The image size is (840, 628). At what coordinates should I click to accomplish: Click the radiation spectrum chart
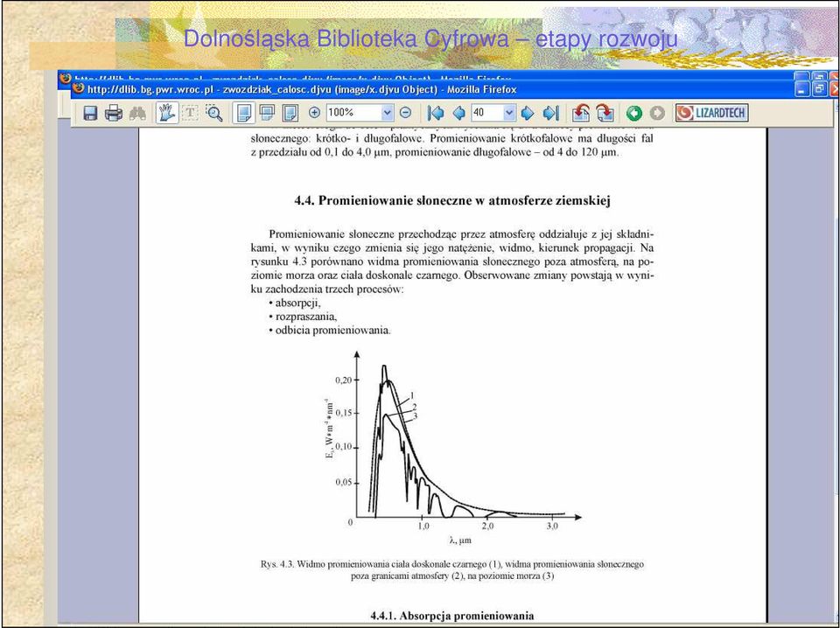point(452,447)
